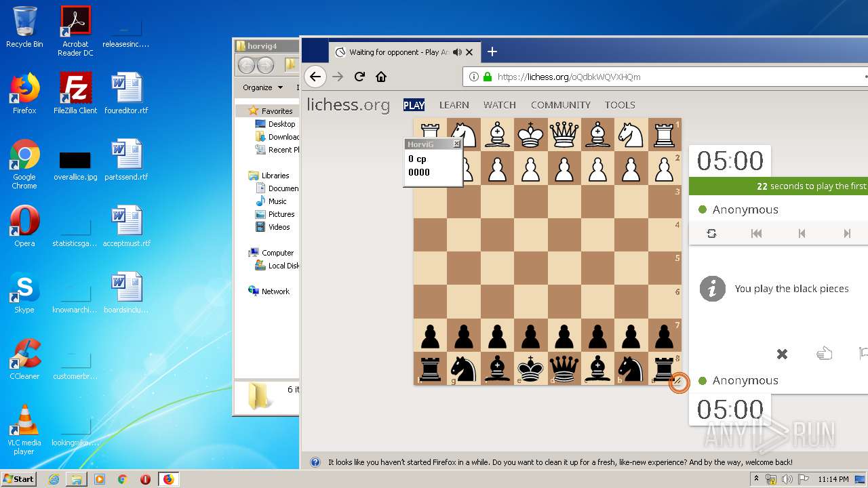The height and width of the screenshot is (488, 868).
Task: Select Desktop in explorer sidebar
Action: [x=281, y=124]
